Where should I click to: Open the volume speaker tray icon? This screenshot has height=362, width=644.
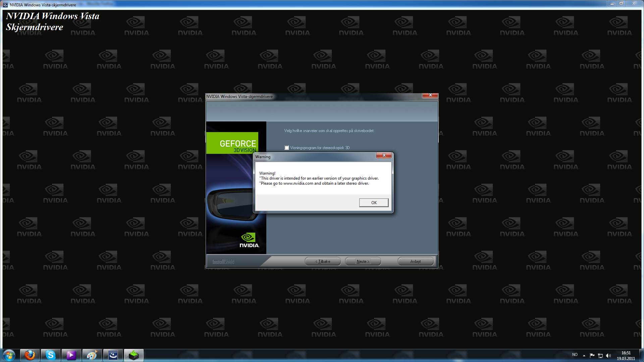(608, 356)
